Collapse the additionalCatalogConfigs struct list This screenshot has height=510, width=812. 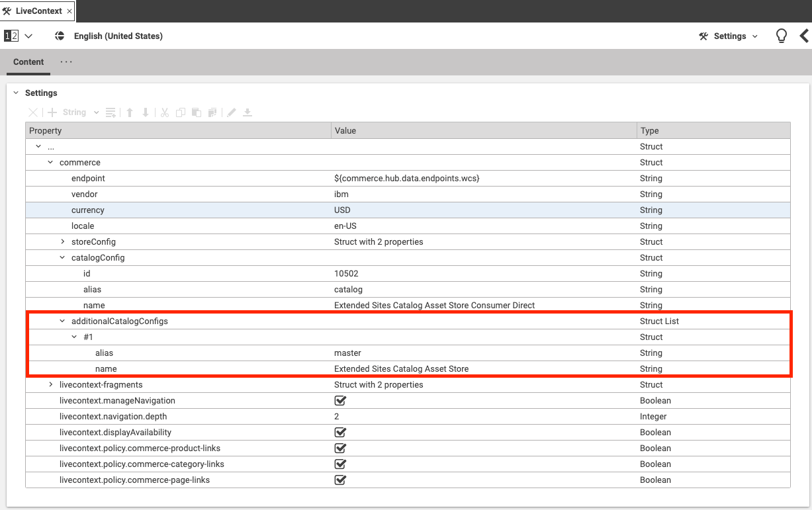coord(63,321)
